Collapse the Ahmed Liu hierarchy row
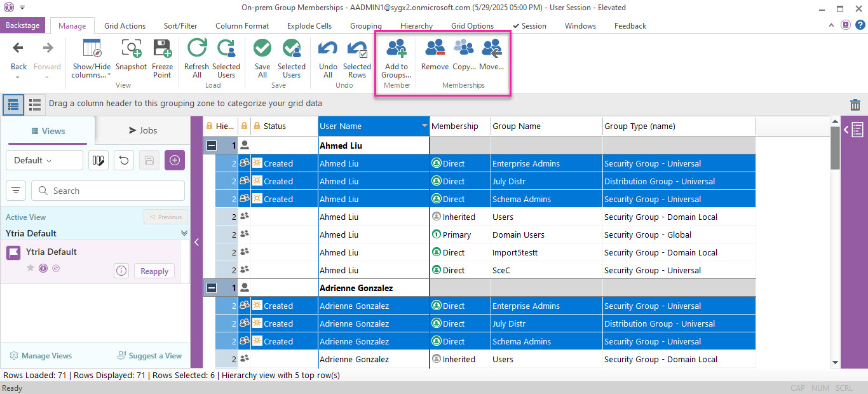 [212, 146]
